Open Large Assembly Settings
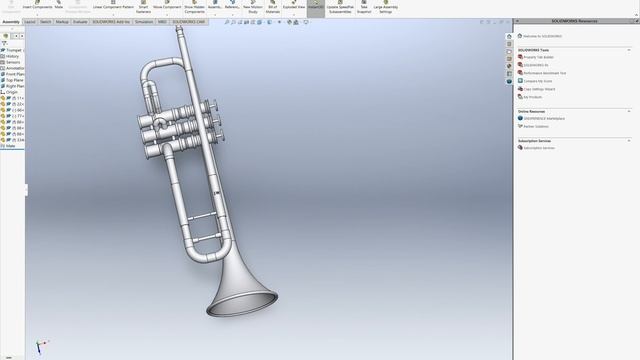Viewport: 640px width, 360px height. [x=386, y=7]
